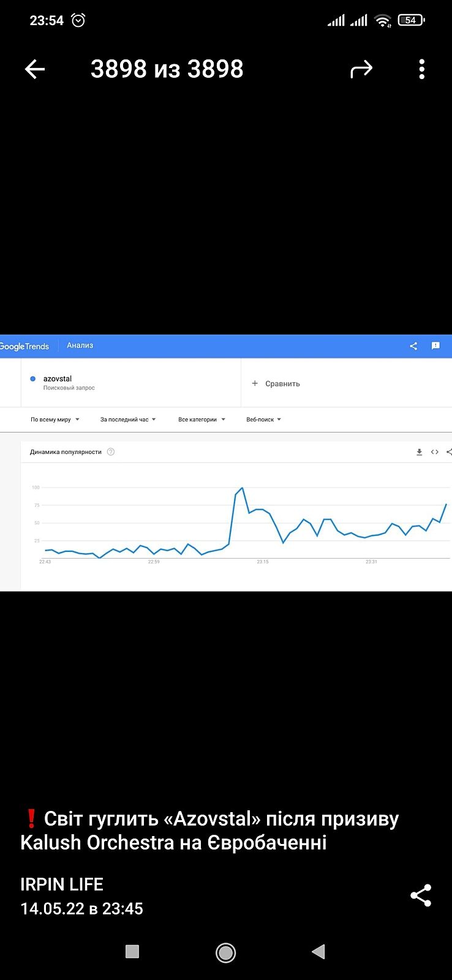Screen dimensions: 452x980
Task: Click the Google Trends feedback icon
Action: click(x=435, y=346)
